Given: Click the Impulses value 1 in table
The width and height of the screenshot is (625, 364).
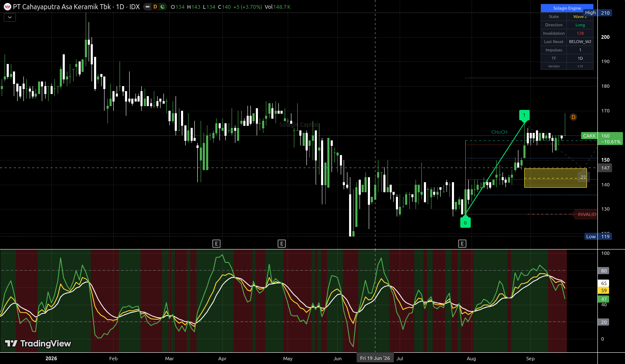Looking at the screenshot, I should tap(580, 50).
